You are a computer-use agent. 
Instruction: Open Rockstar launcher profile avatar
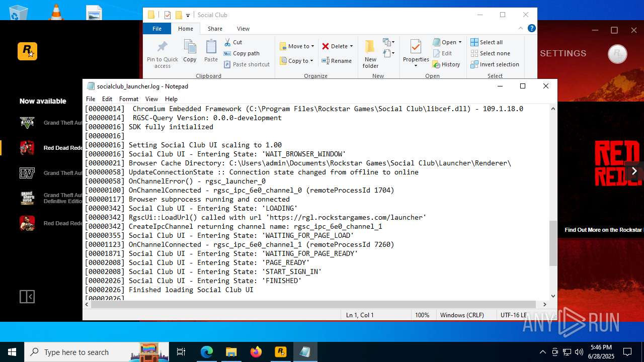(617, 54)
